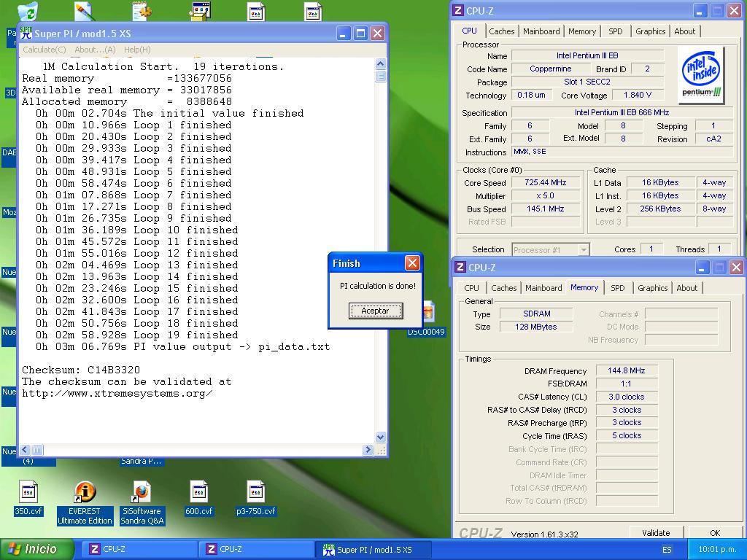Minimize the upper CPU-Z window
The image size is (747, 560).
click(x=700, y=11)
